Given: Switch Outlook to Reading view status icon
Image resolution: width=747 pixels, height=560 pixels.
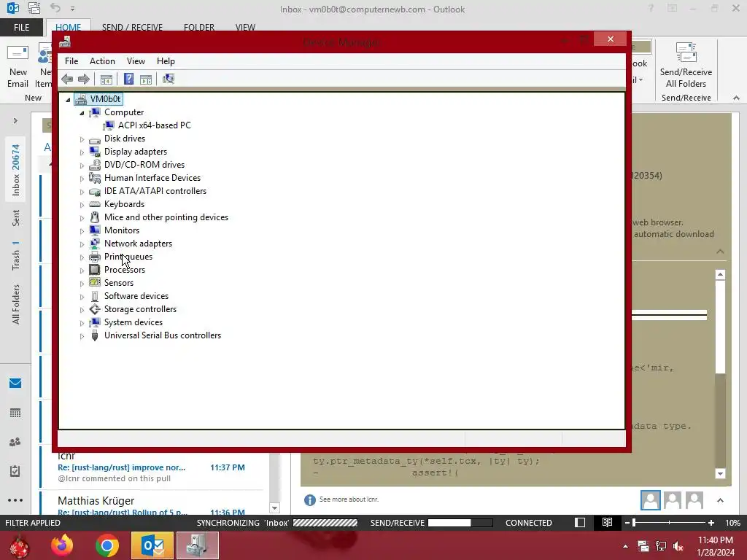Looking at the screenshot, I should pos(607,522).
